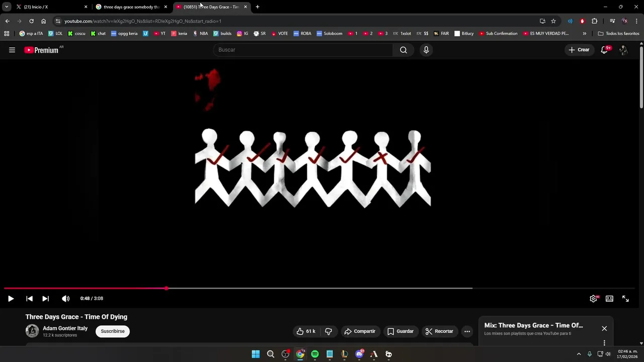
Task: Open the YouTube guide hamburger menu
Action: (12, 50)
